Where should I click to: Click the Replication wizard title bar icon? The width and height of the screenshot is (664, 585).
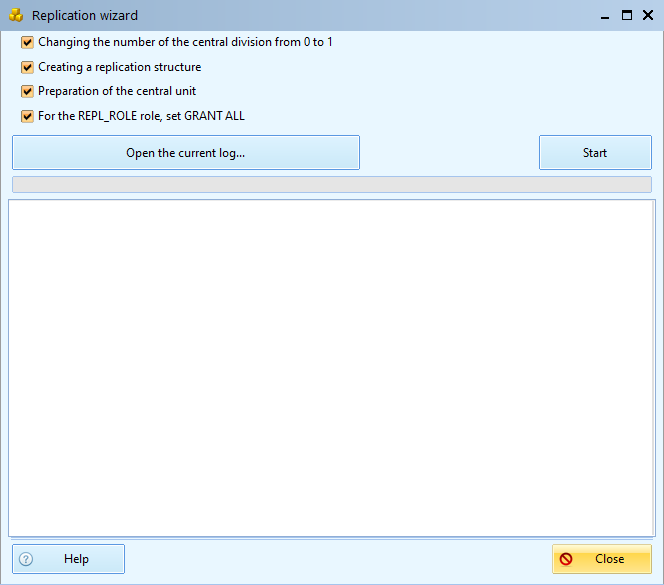(x=16, y=15)
